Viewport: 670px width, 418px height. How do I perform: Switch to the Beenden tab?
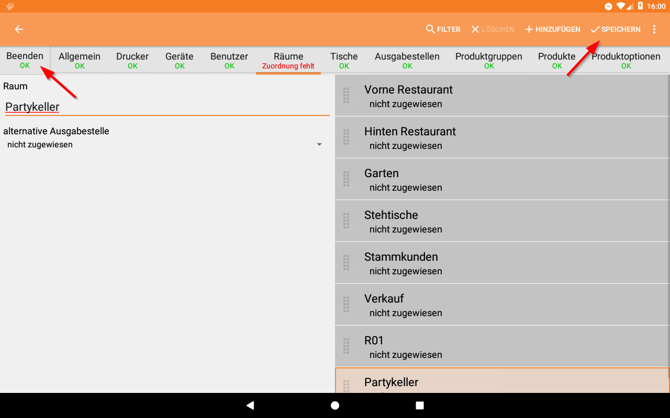25,60
